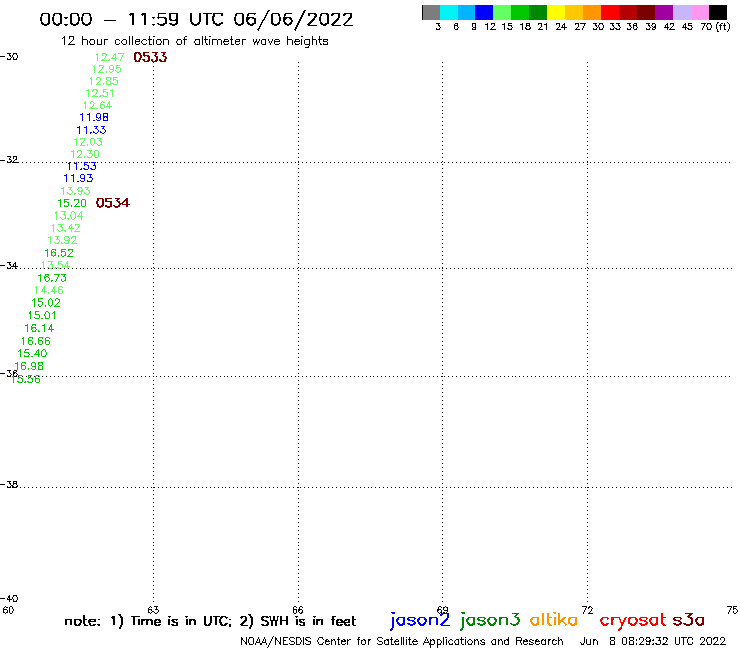
Task: Click the note about UTC and feet
Action: pos(210,621)
